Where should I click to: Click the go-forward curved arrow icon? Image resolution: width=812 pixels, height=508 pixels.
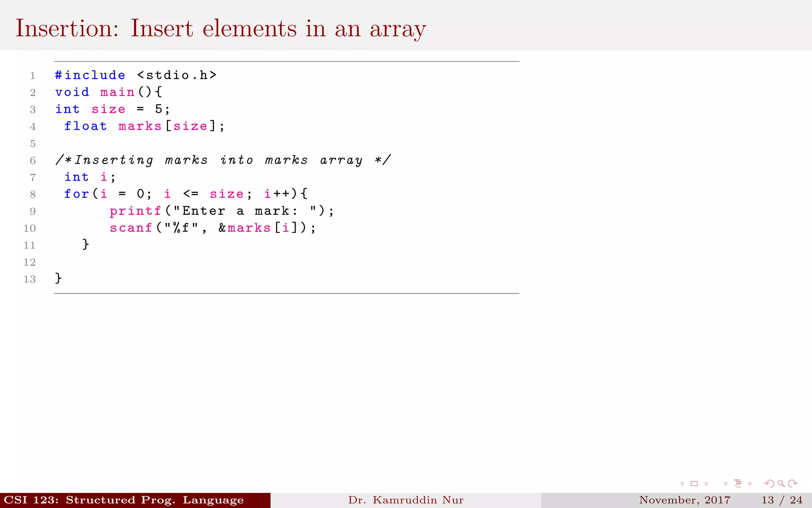click(x=793, y=483)
